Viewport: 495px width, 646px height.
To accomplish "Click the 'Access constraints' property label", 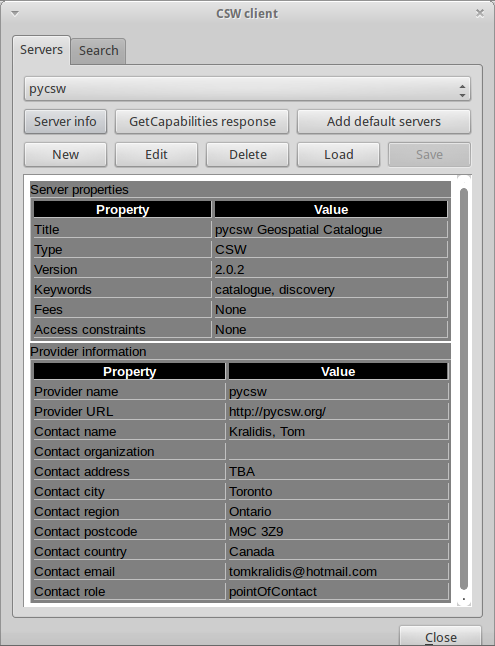I will click(x=90, y=330).
